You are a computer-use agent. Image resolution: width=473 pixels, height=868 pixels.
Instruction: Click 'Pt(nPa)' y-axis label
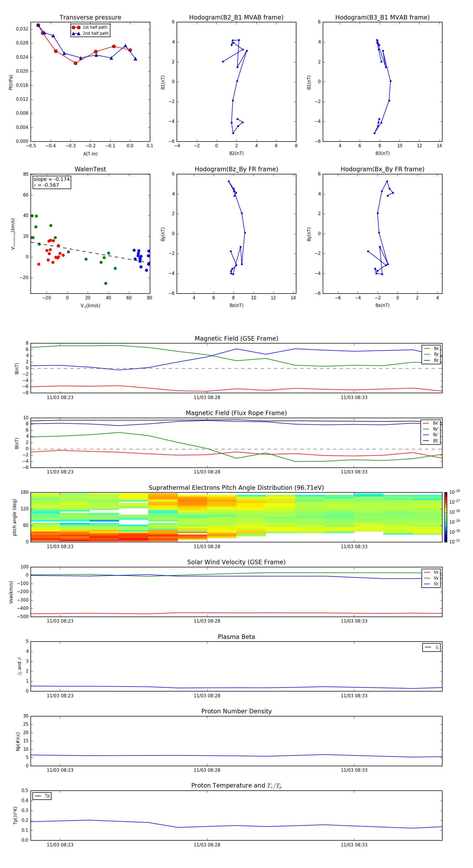click(x=11, y=82)
